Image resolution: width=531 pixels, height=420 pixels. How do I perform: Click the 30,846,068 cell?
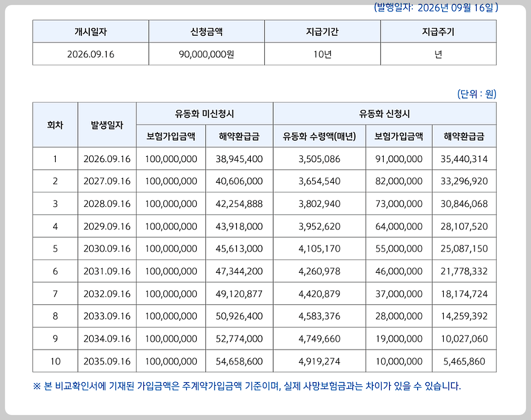pos(464,204)
